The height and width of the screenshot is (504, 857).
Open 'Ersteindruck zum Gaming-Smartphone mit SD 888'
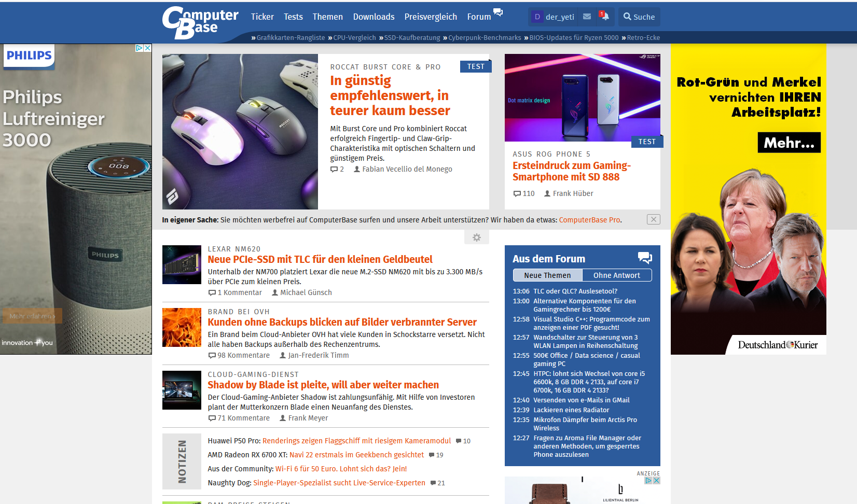coord(572,171)
